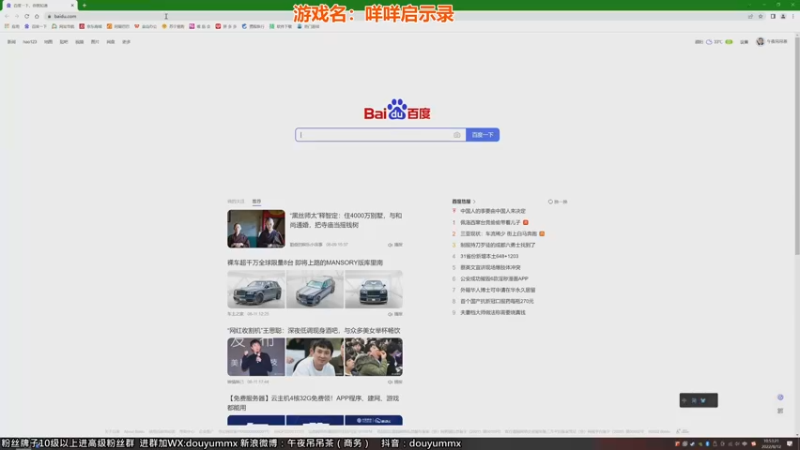Click the hao123 link
The image size is (800, 450).
coord(30,42)
